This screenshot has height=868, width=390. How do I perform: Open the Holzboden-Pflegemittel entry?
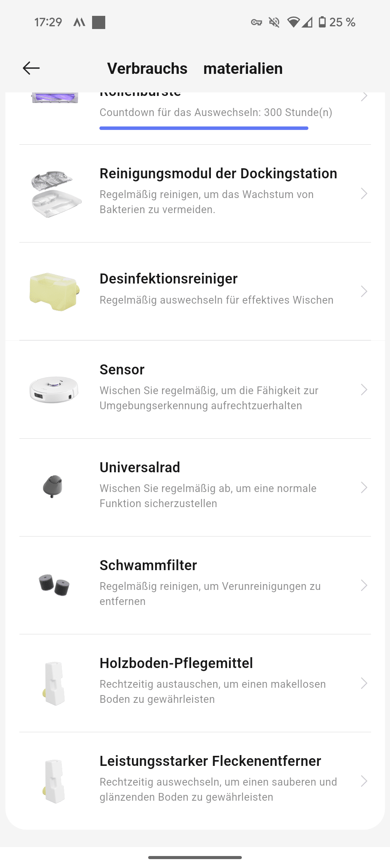coord(176,663)
